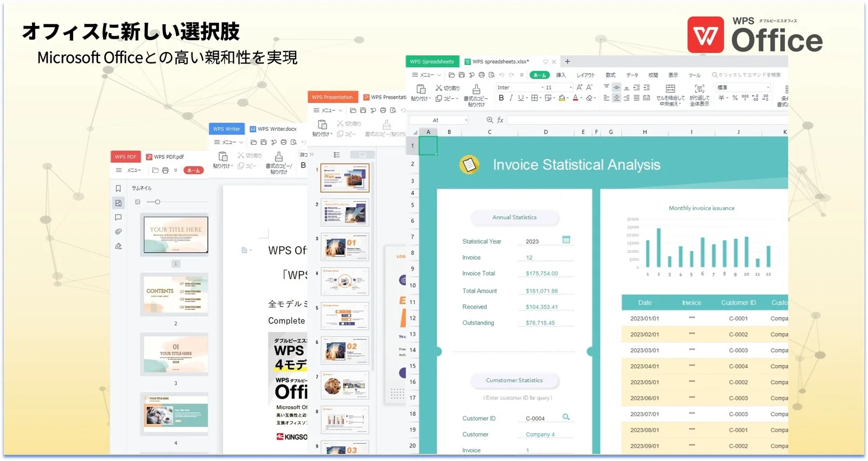This screenshot has width=868, height=461.
Task: Select the レイアウト tab in Spreadsheets
Action: pyautogui.click(x=585, y=75)
